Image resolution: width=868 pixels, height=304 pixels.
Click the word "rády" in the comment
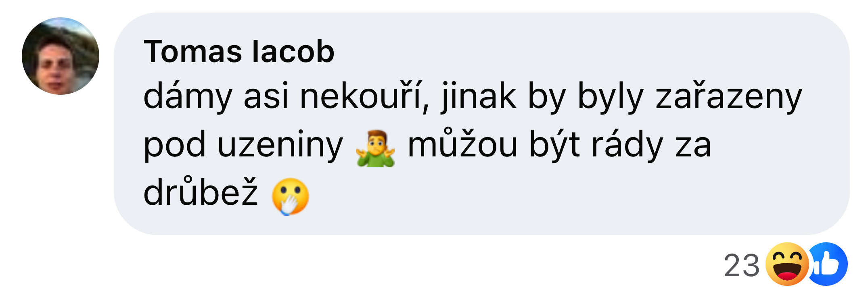coord(627,145)
